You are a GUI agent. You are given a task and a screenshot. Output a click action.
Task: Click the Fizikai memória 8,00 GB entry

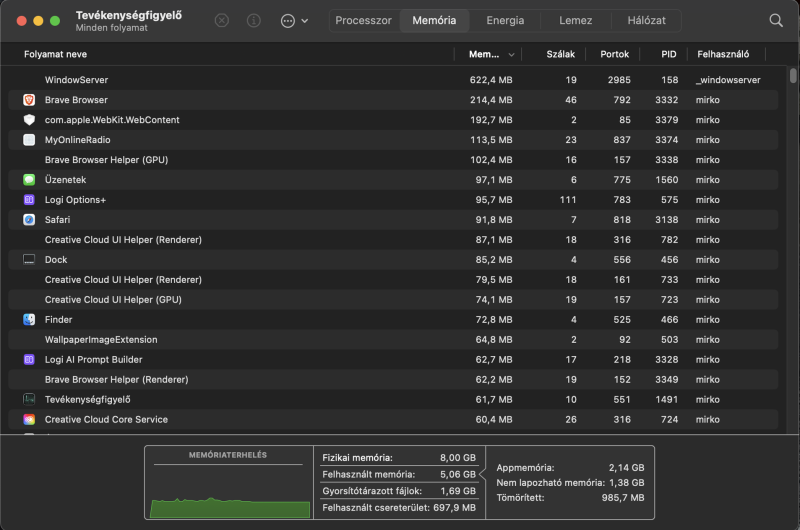coord(399,458)
